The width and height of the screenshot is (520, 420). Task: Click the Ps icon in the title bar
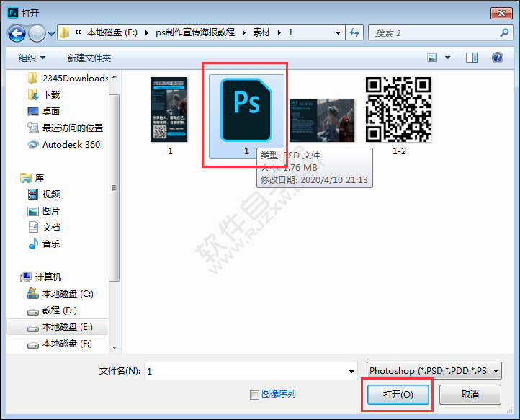pos(13,13)
